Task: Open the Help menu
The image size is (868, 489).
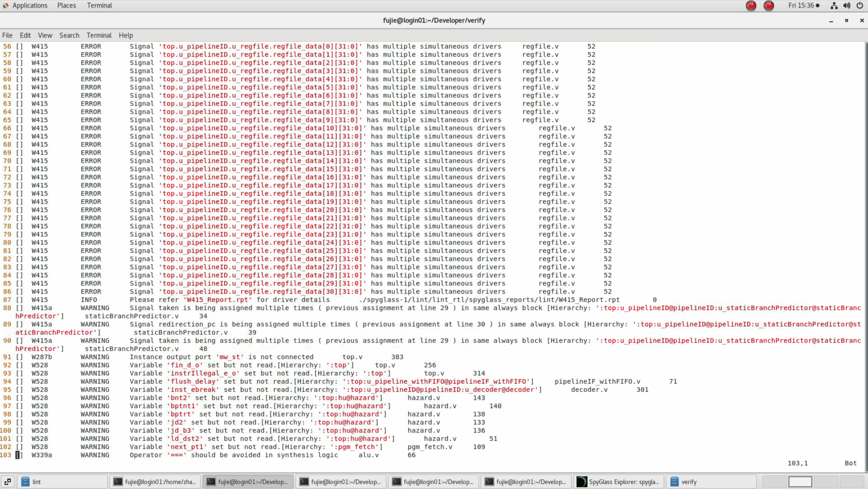Action: pyautogui.click(x=126, y=35)
